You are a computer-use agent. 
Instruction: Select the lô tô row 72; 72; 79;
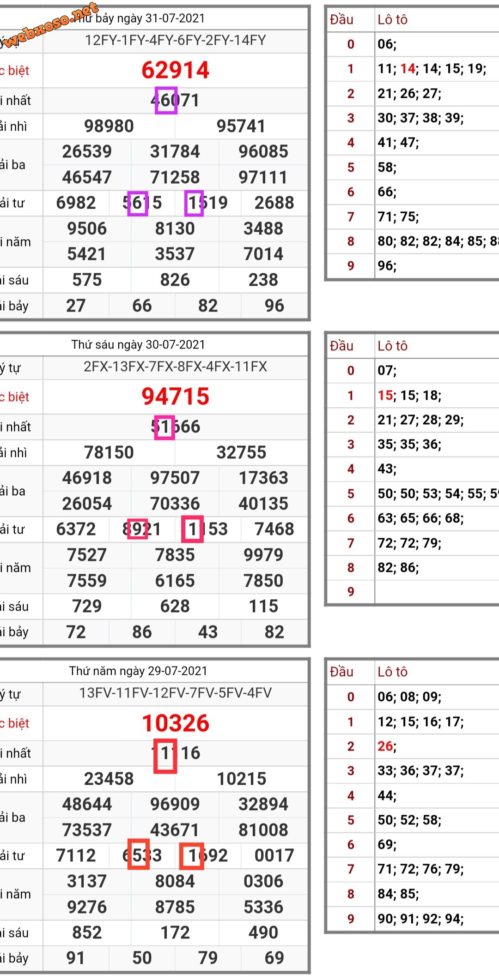(x=409, y=543)
